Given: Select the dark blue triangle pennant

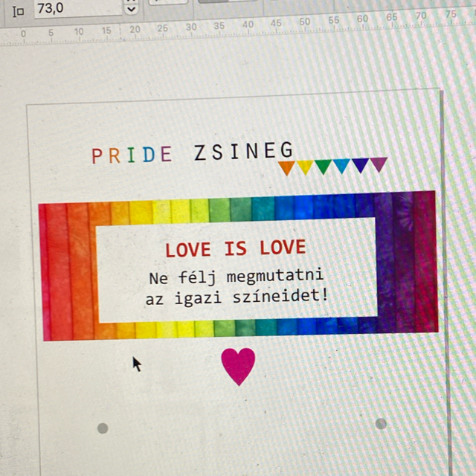Looking at the screenshot, I should click(x=360, y=165).
